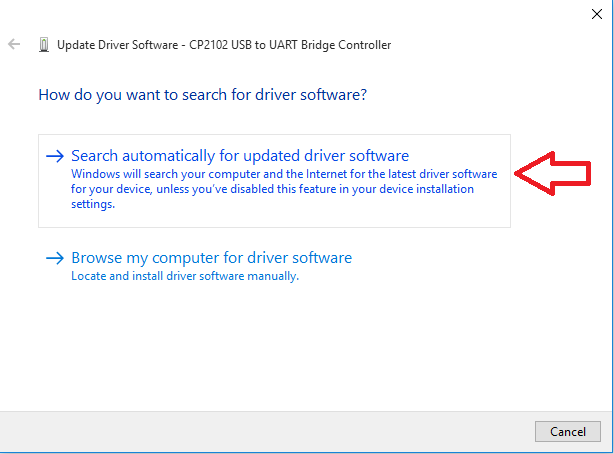The image size is (614, 454).
Task: Click the heading asking how to search for drivers
Action: click(202, 96)
